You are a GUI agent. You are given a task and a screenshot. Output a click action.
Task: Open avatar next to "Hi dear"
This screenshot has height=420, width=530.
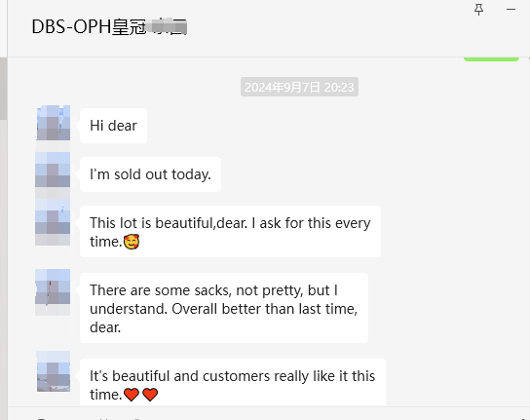point(54,123)
